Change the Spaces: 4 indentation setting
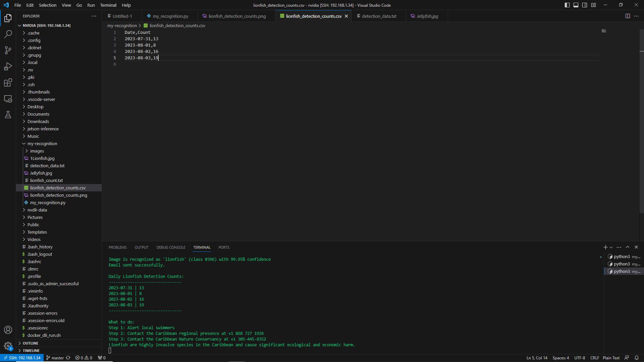Image resolution: width=644 pixels, height=362 pixels. 561,358
